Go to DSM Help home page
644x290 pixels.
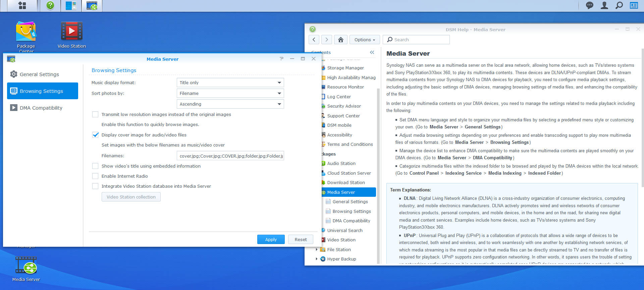[340, 40]
